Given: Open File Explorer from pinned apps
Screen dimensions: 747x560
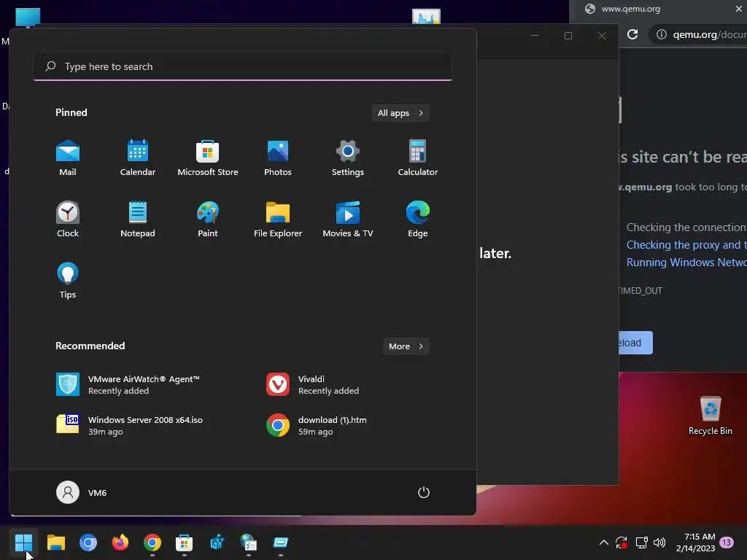Looking at the screenshot, I should pyautogui.click(x=278, y=219).
